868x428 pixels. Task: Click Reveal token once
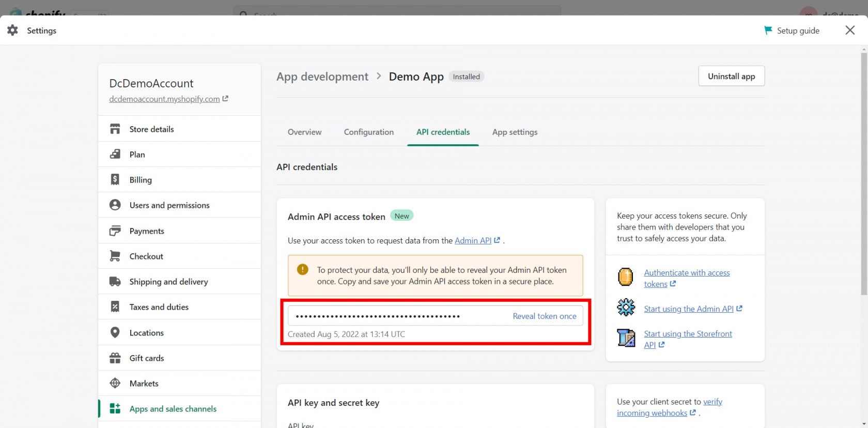pyautogui.click(x=544, y=316)
